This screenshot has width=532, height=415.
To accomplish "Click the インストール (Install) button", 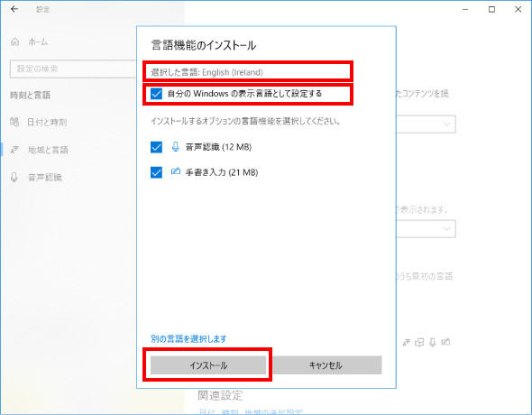I will pos(208,365).
